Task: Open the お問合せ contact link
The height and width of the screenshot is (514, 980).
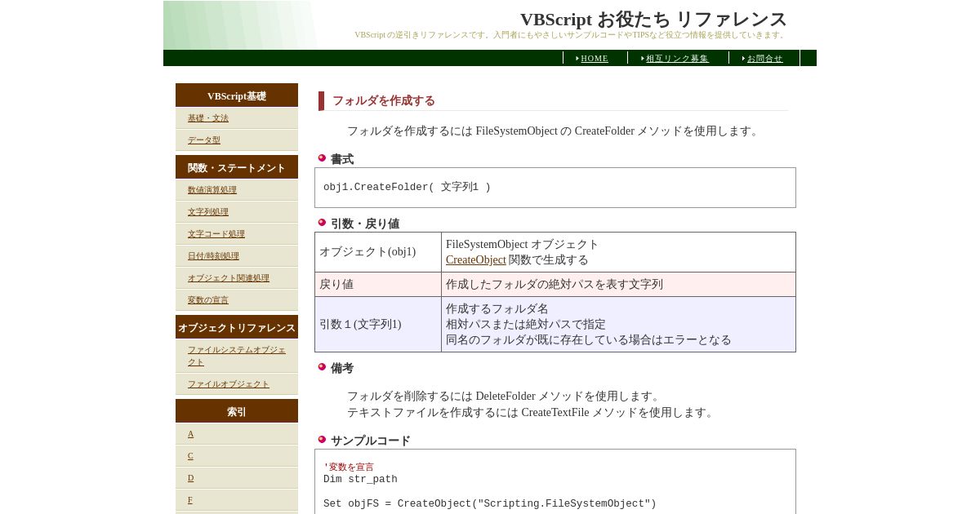Action: (765, 59)
